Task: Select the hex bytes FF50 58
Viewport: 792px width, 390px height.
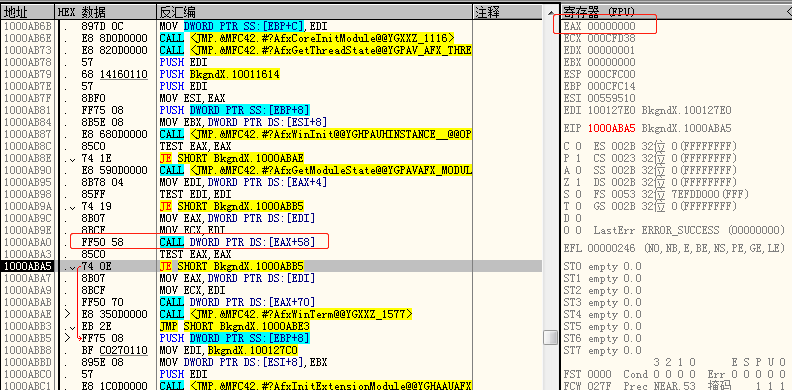Action: [102, 242]
